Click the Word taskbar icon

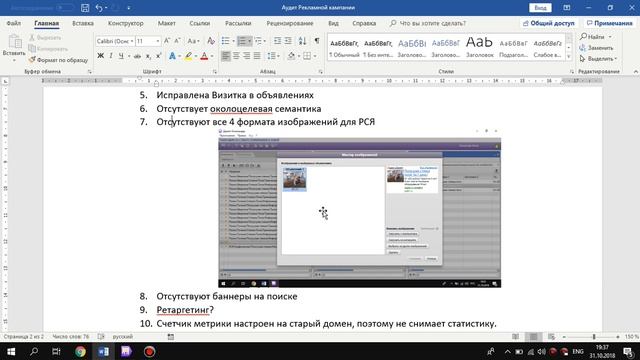(x=103, y=351)
